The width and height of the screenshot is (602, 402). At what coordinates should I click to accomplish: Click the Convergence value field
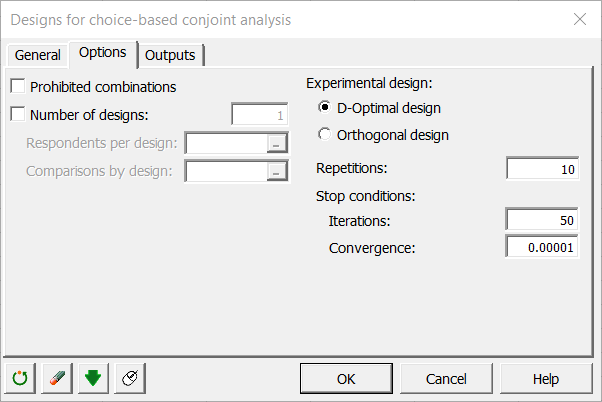click(542, 247)
